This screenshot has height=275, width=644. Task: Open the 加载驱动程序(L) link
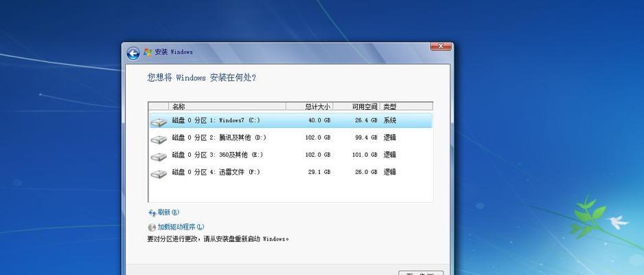(x=181, y=227)
